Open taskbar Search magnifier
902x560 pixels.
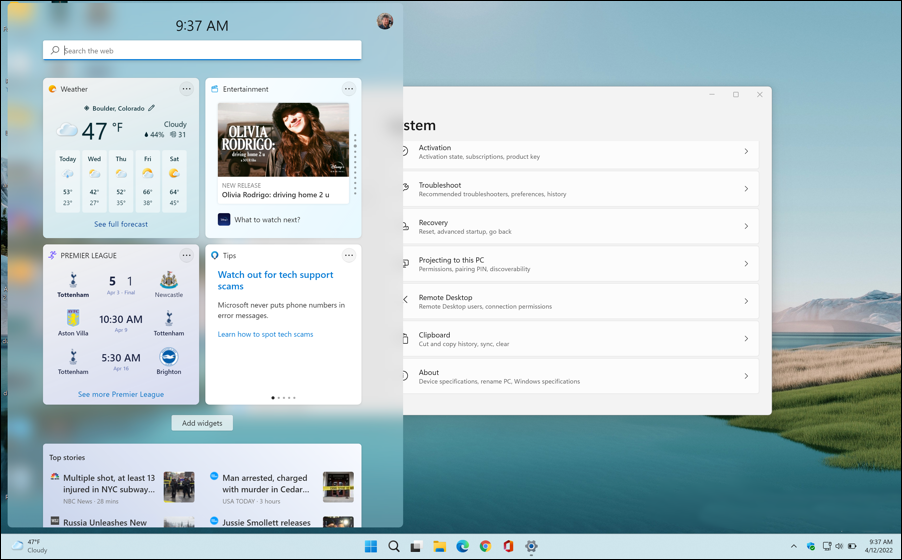393,546
